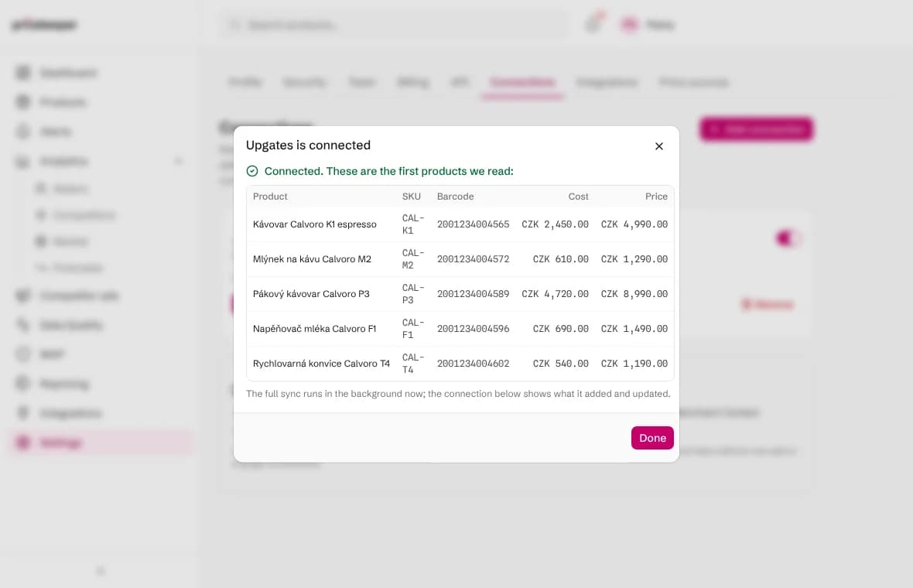913x588 pixels.
Task: Select product Kávovar Calvoro K1 espresso
Action: (x=314, y=224)
